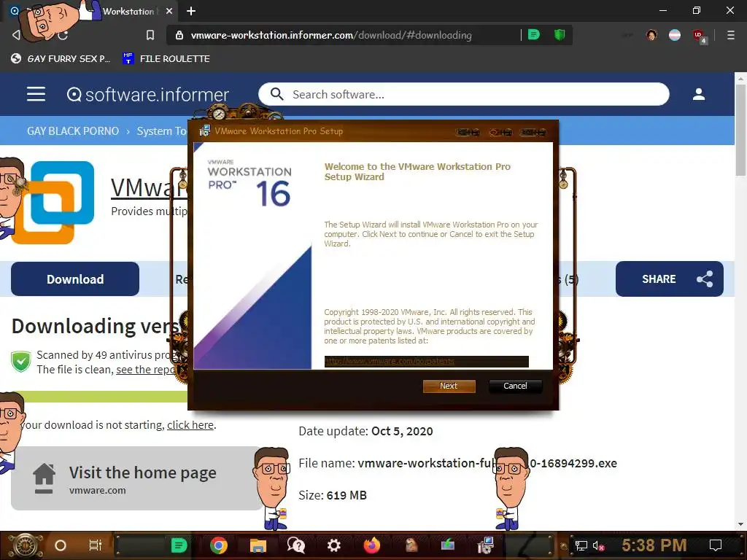
Task: Open the browser main menu
Action: [730, 35]
